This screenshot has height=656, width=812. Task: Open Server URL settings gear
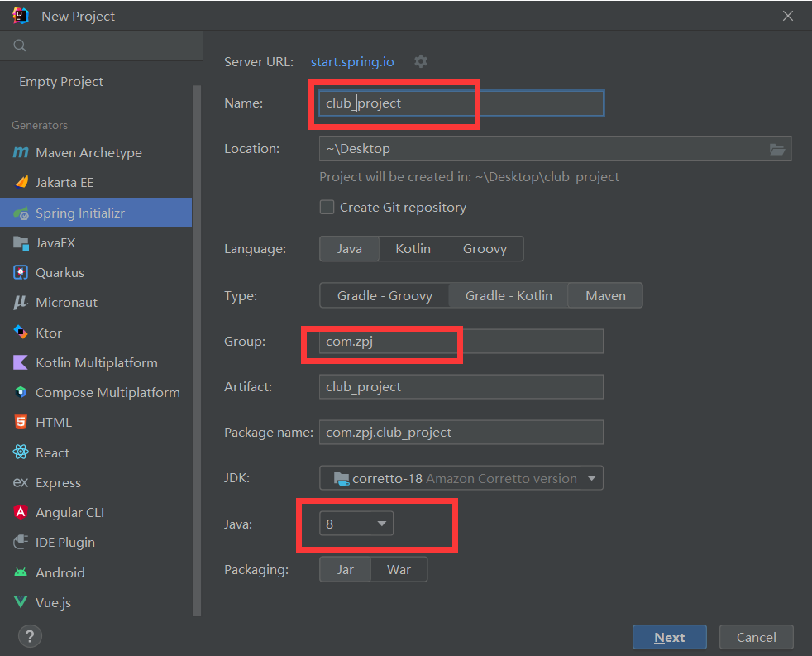click(x=421, y=61)
